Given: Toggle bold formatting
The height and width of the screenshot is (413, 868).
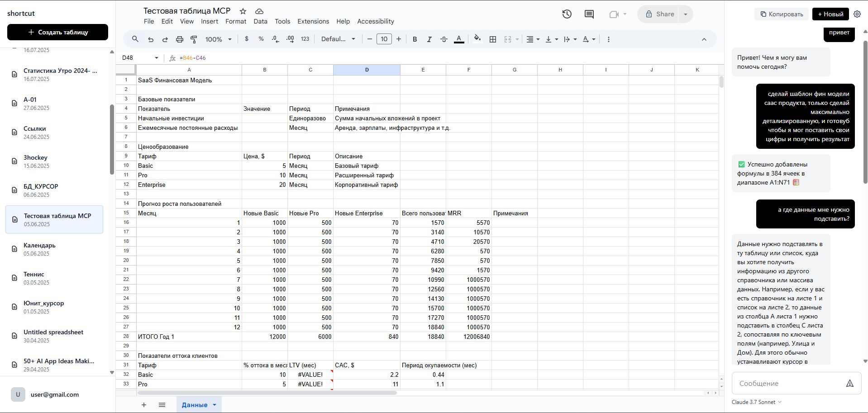Looking at the screenshot, I should (x=415, y=39).
